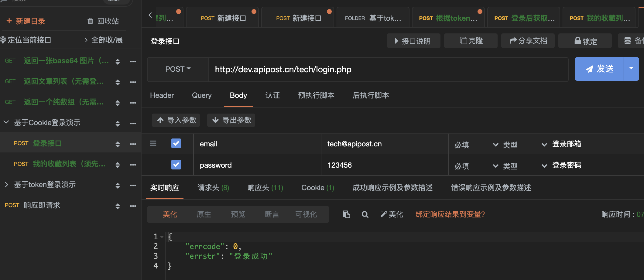This screenshot has width=644, height=280.
Task: Click the 导出参数 button
Action: click(x=231, y=120)
